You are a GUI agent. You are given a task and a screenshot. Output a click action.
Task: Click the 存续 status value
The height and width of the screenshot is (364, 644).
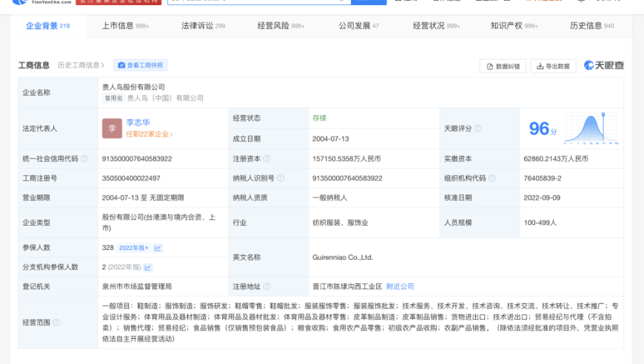(319, 118)
